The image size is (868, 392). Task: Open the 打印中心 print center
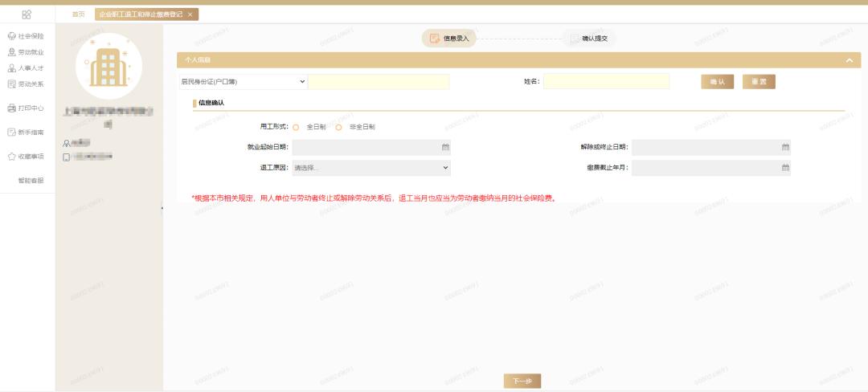[x=26, y=108]
